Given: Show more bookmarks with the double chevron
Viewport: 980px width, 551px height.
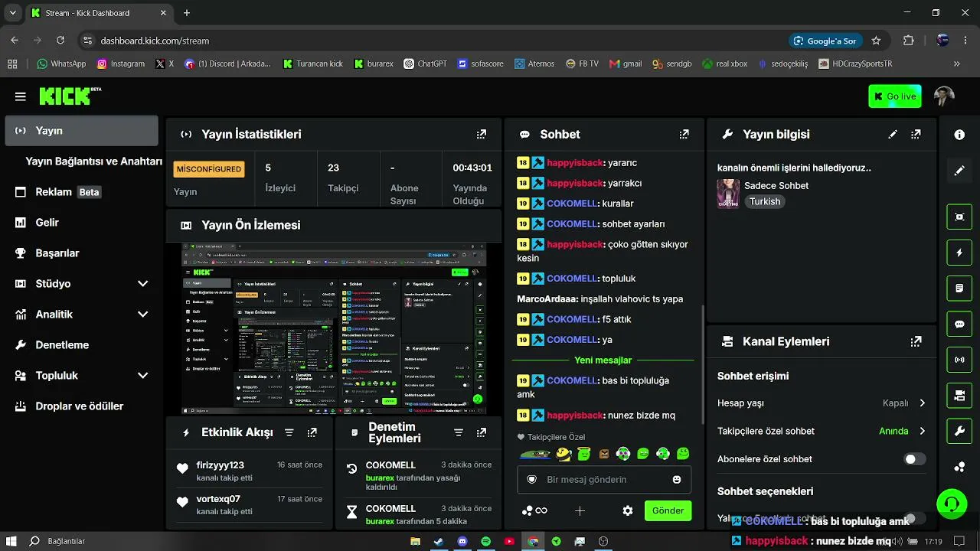Looking at the screenshot, I should coord(957,64).
